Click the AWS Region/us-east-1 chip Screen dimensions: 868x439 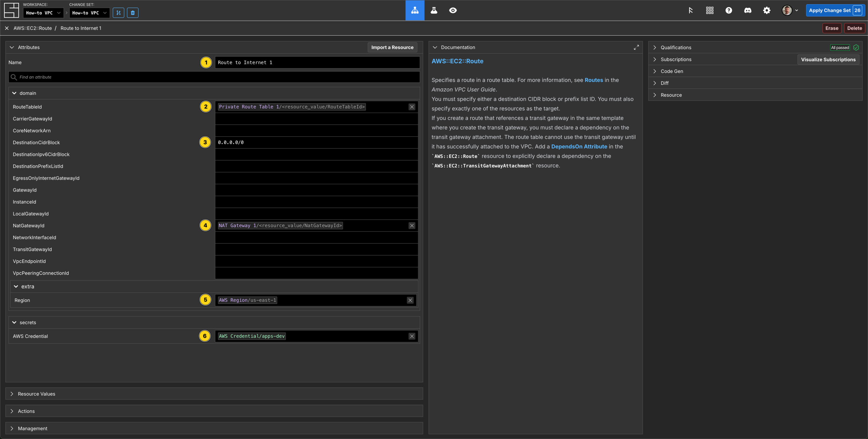pyautogui.click(x=248, y=300)
